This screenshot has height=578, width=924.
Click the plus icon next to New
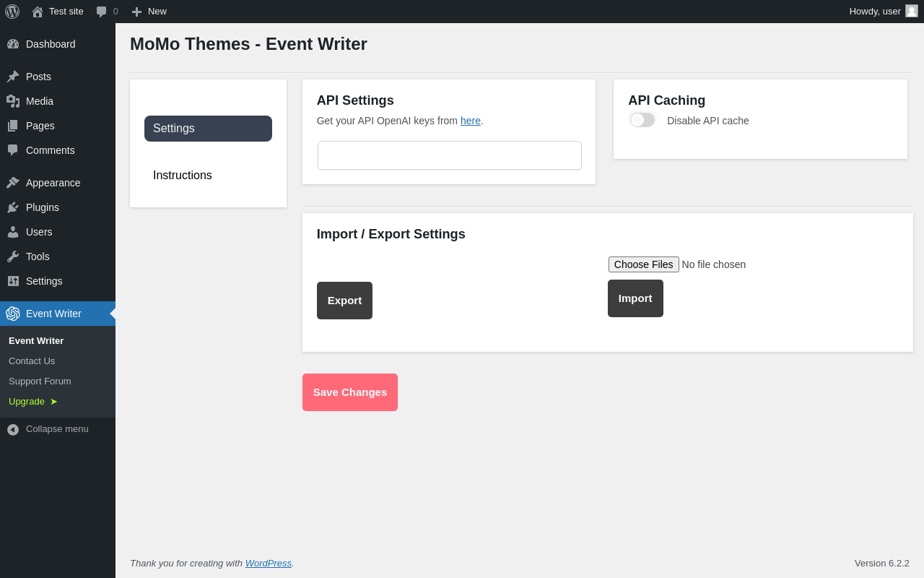pyautogui.click(x=136, y=12)
